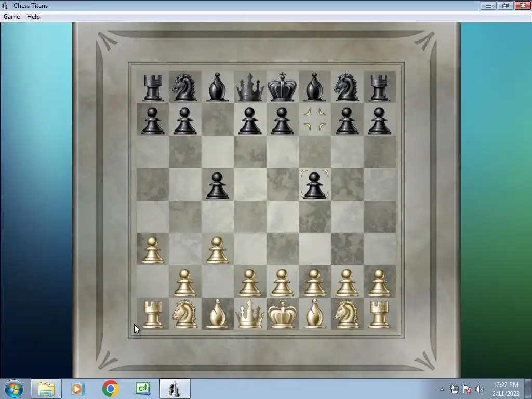532x399 pixels.
Task: Open the Action Center flag icon
Action: [x=467, y=389]
